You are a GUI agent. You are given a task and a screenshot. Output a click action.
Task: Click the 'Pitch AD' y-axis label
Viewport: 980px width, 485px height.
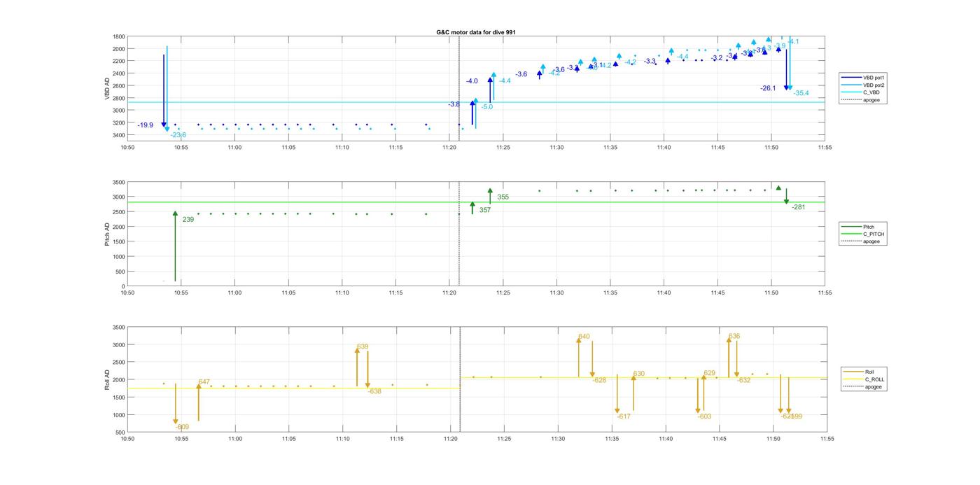[108, 234]
